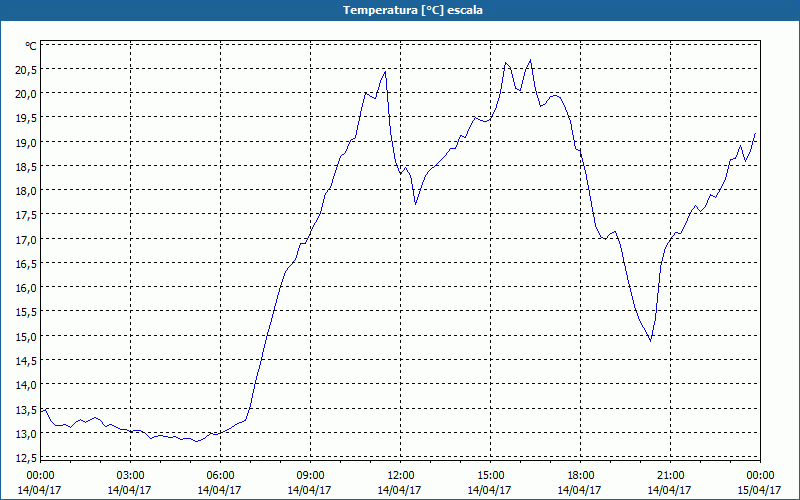Select the 16,5 y-axis label

26,265
